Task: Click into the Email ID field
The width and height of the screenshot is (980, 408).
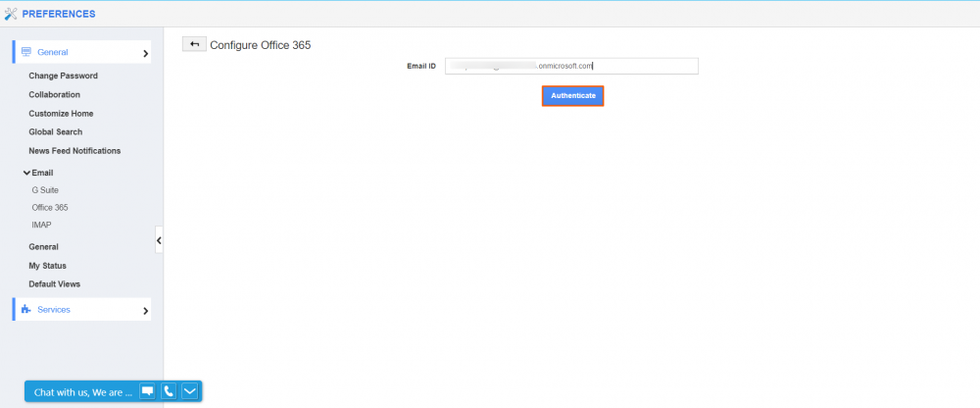Action: pyautogui.click(x=570, y=66)
